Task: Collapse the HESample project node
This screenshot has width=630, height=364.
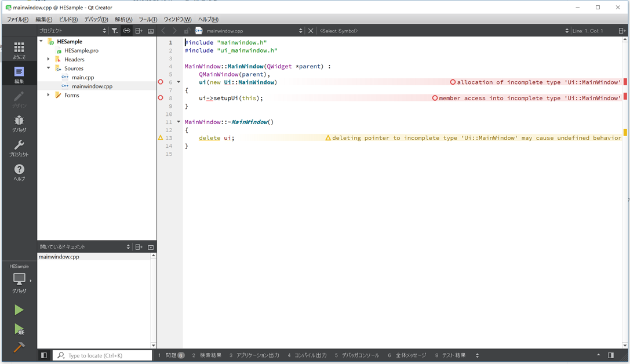Action: 41,41
